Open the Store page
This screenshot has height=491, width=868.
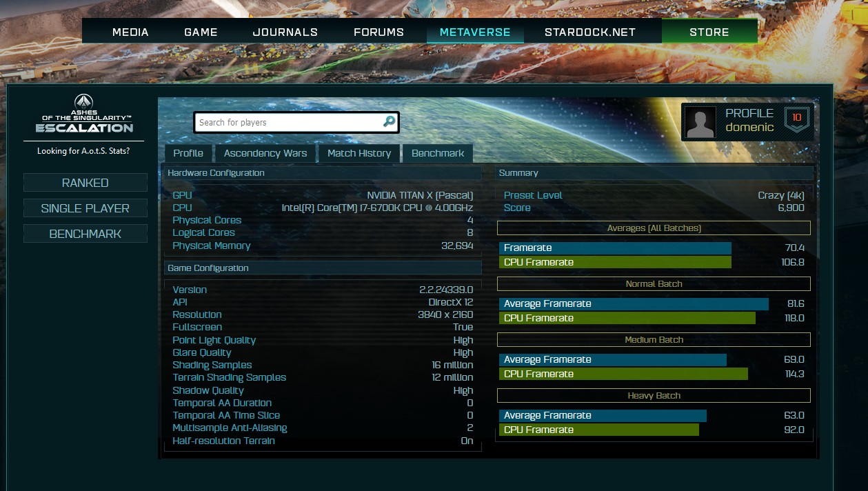[709, 32]
